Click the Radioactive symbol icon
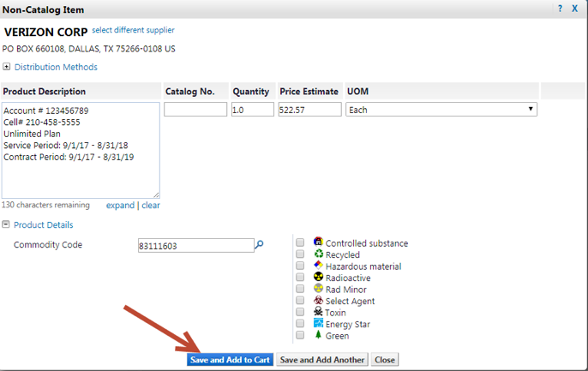 tap(318, 277)
